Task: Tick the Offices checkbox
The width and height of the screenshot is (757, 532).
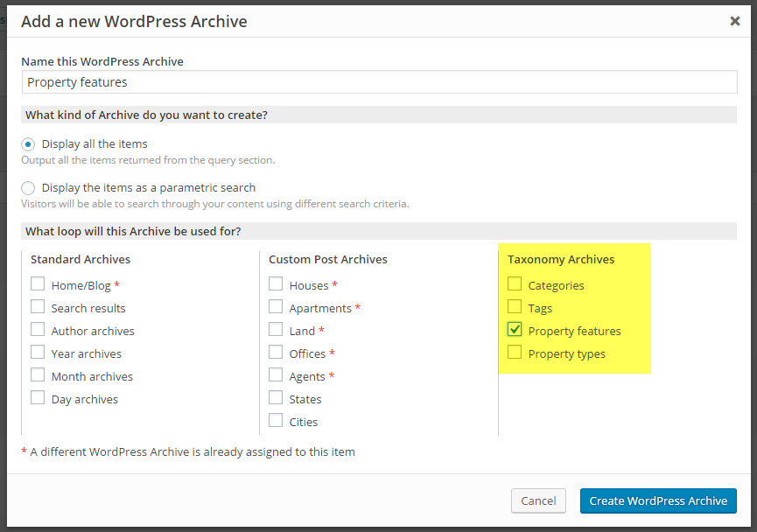Action: point(276,352)
